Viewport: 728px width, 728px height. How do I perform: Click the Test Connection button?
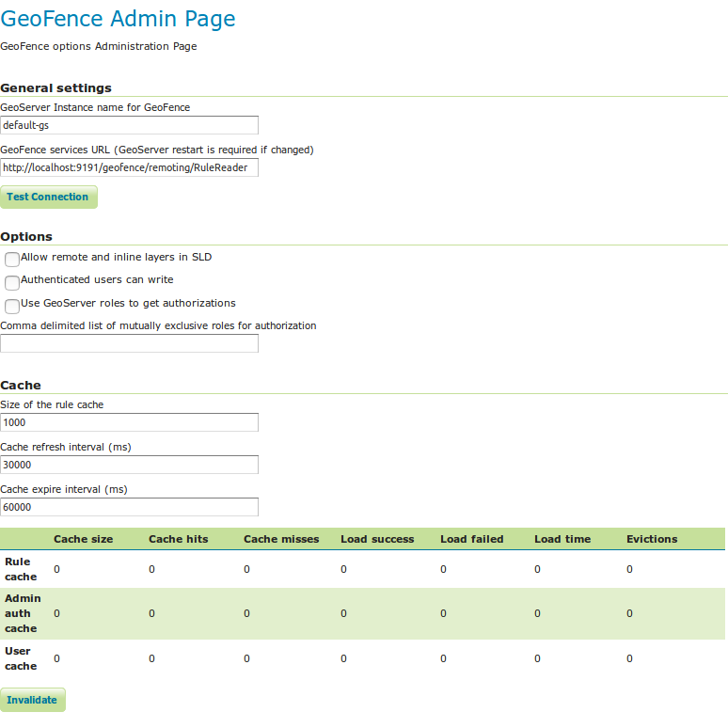[48, 198]
